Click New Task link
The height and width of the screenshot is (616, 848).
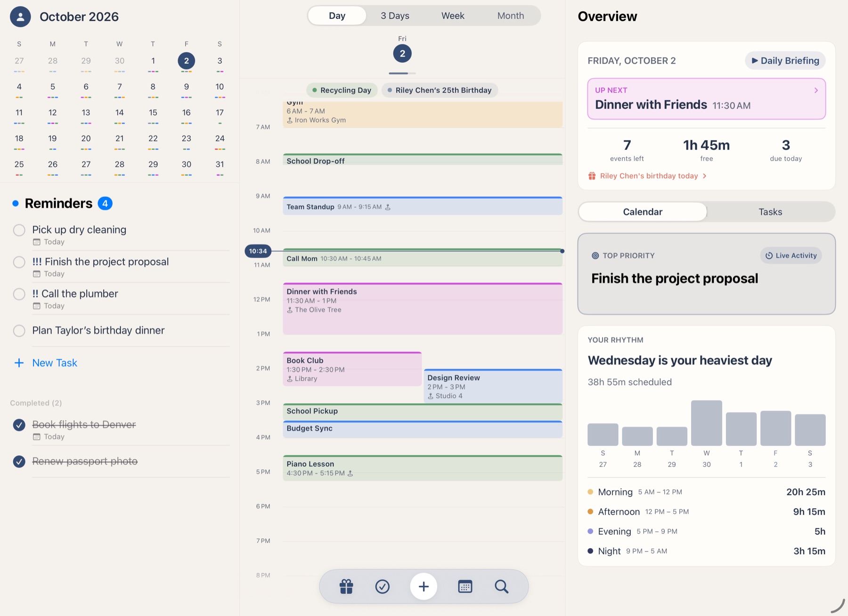55,363
